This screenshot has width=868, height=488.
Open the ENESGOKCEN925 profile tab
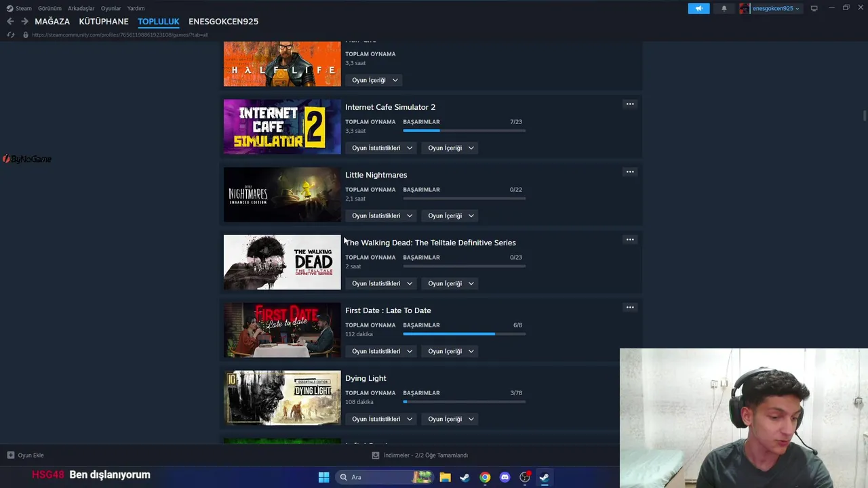click(223, 22)
